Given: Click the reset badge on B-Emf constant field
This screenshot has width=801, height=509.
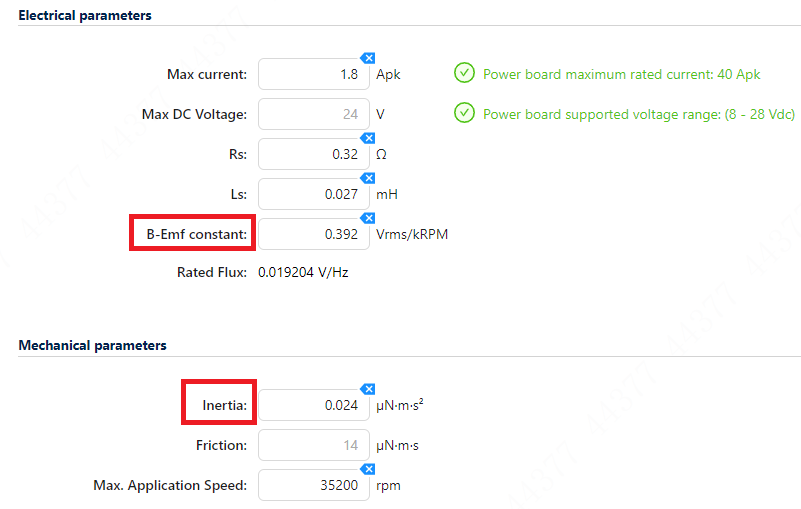Looking at the screenshot, I should click(367, 218).
